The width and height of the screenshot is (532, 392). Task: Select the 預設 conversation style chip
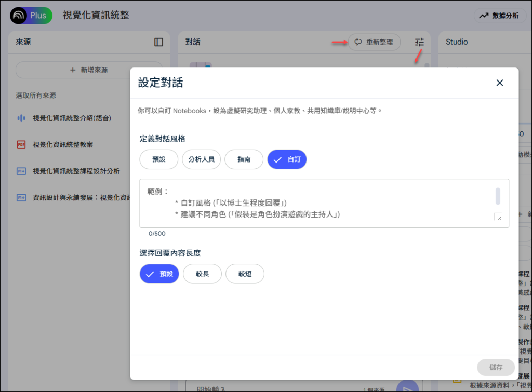(159, 159)
